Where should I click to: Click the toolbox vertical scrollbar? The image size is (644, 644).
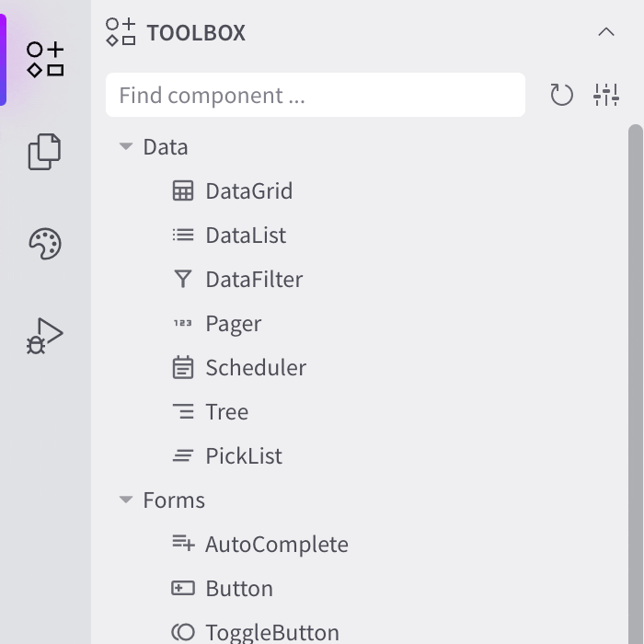(636, 384)
